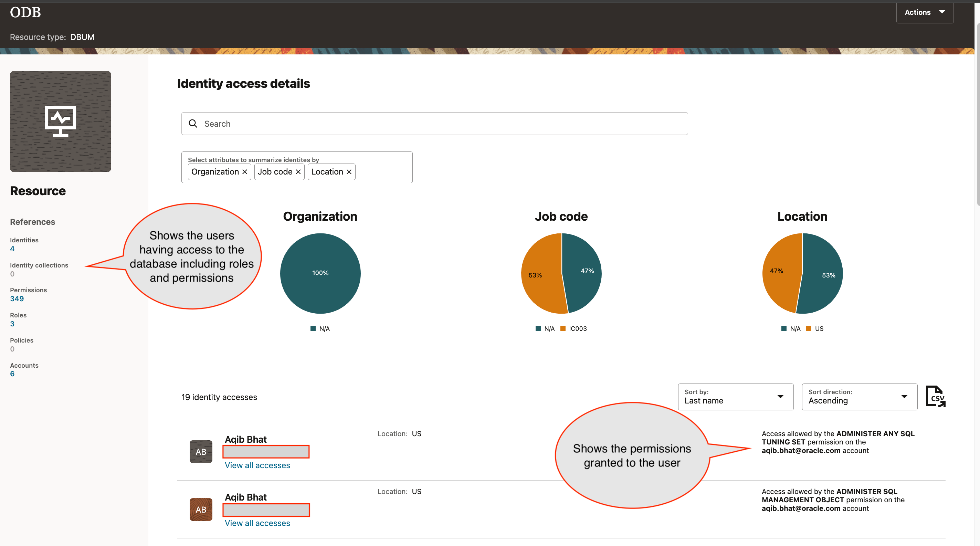Change Sort direction from Ascending
The width and height of the screenshot is (980, 546).
pyautogui.click(x=858, y=397)
